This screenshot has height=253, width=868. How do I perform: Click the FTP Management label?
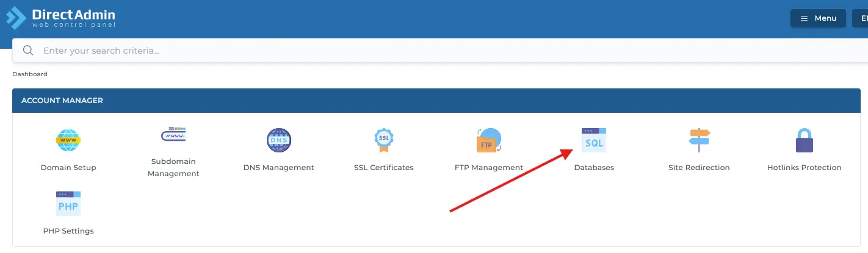coord(489,168)
